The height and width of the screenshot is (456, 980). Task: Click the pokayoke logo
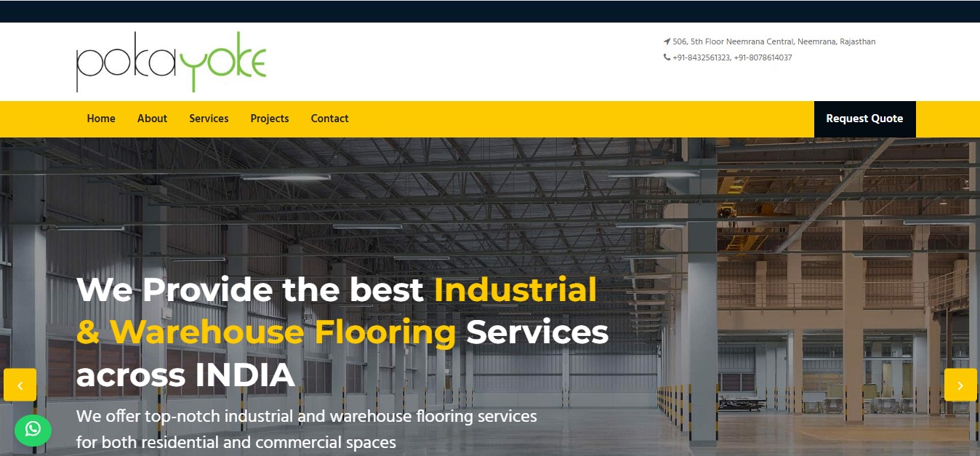pyautogui.click(x=172, y=62)
